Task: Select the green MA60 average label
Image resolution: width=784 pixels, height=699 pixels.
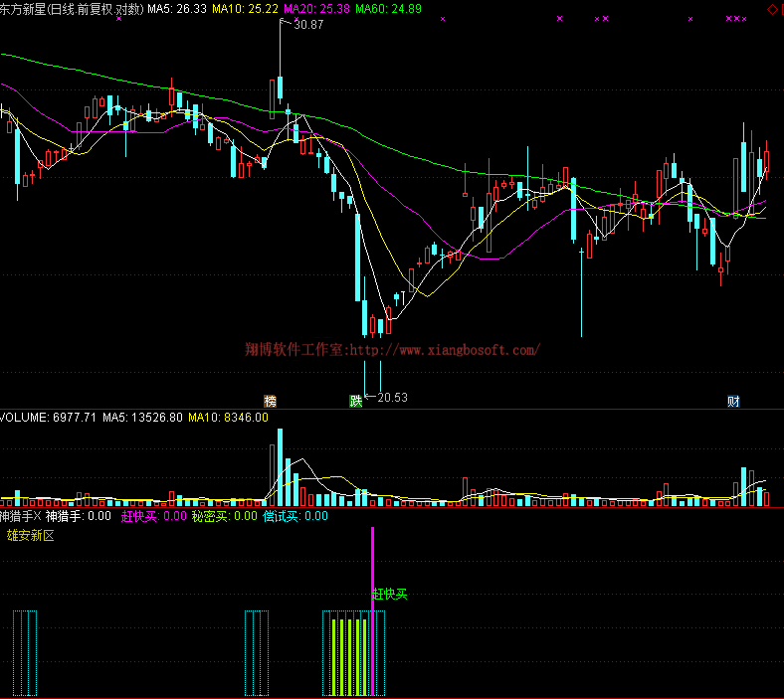Action: [388, 9]
